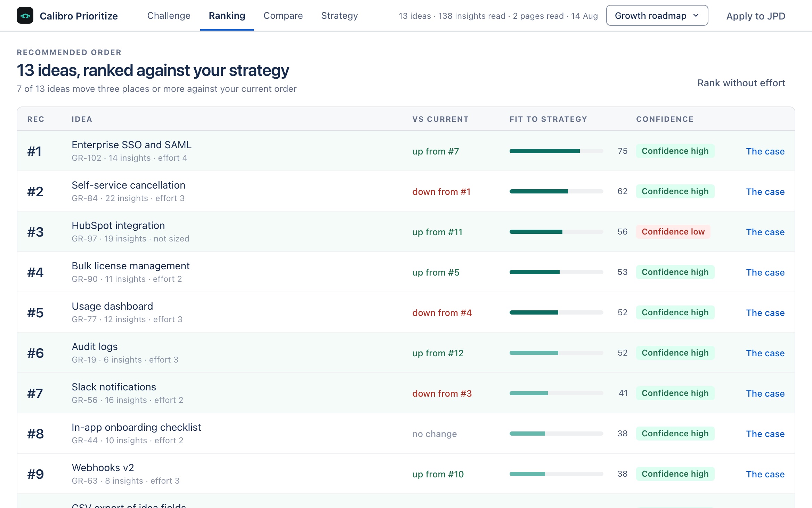This screenshot has width=812, height=508.
Task: Click the Confidence high badge on Audit logs
Action: coord(675,353)
